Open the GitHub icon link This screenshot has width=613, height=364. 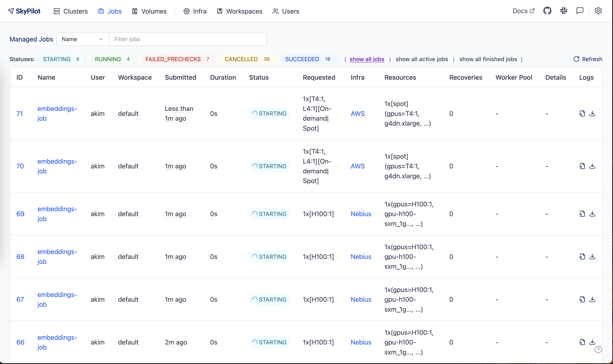click(x=547, y=11)
